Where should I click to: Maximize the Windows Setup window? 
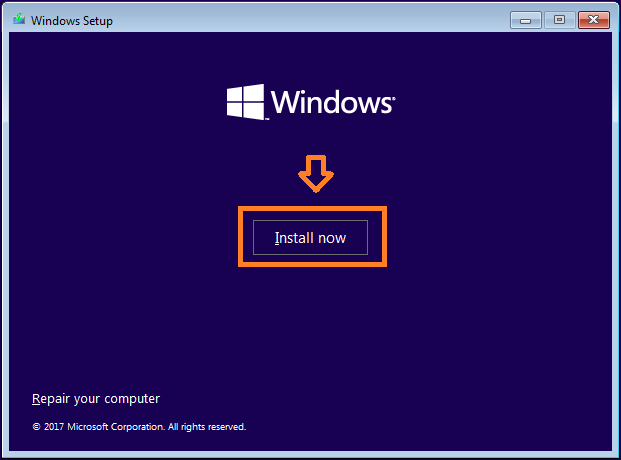[x=560, y=20]
